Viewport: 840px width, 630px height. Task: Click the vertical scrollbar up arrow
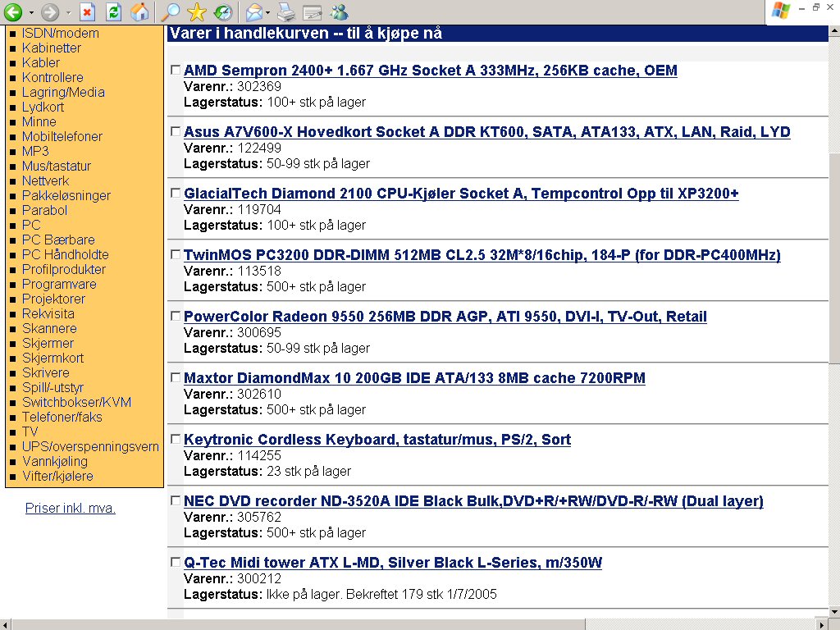pyautogui.click(x=834, y=31)
